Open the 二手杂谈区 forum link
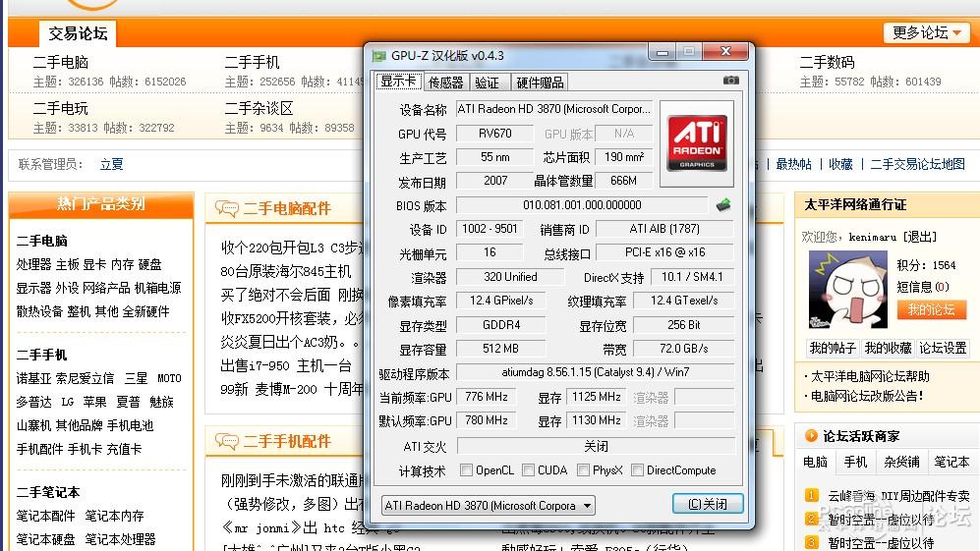Image resolution: width=980 pixels, height=551 pixels. click(x=259, y=108)
